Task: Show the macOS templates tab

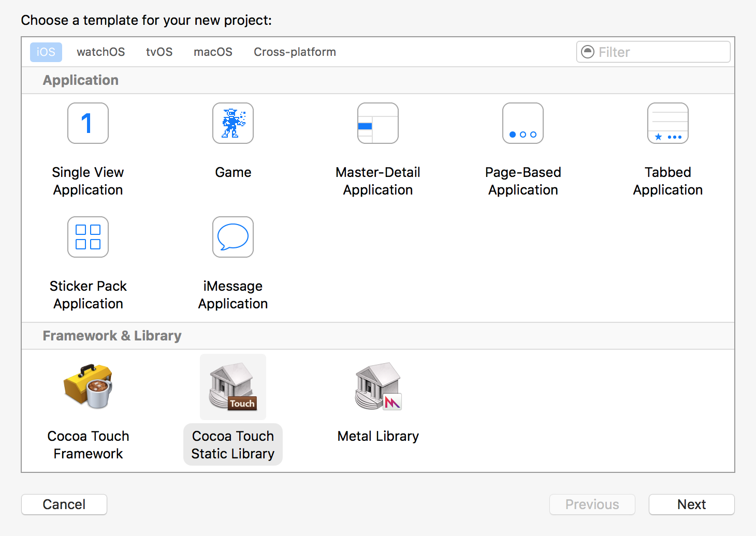Action: (x=213, y=52)
